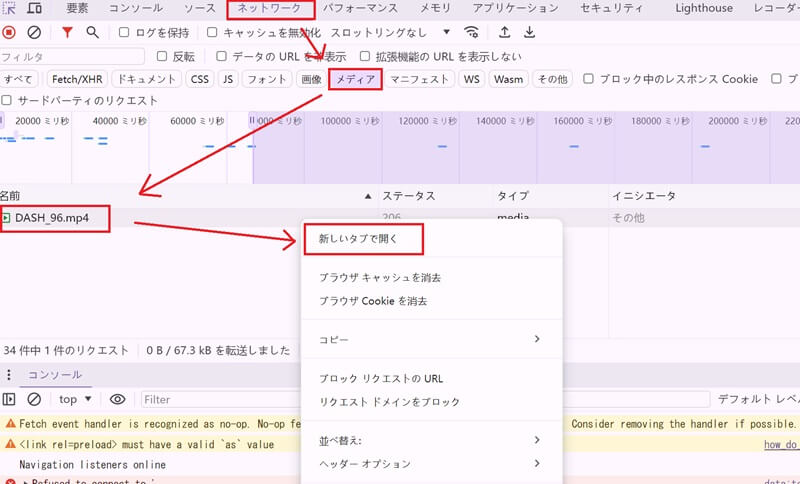This screenshot has height=484, width=800.
Task: Expand コピー submenu
Action: pos(537,339)
